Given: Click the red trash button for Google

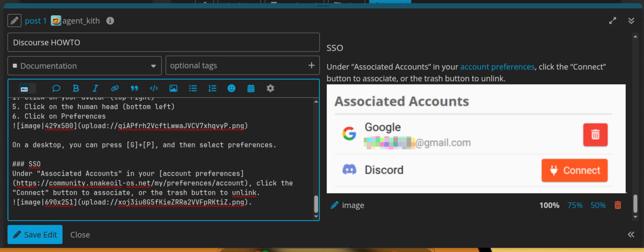Looking at the screenshot, I should coord(595,135).
